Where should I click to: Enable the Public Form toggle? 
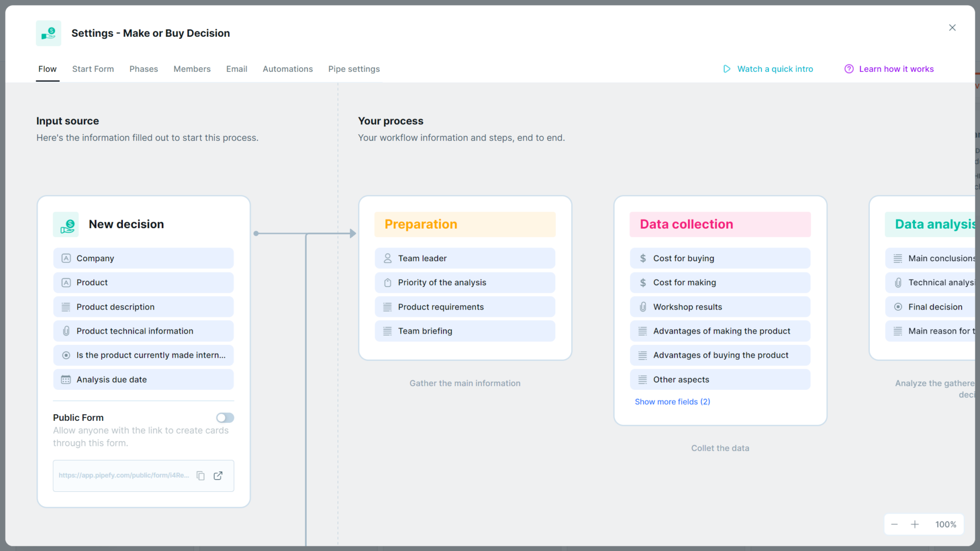[225, 417]
